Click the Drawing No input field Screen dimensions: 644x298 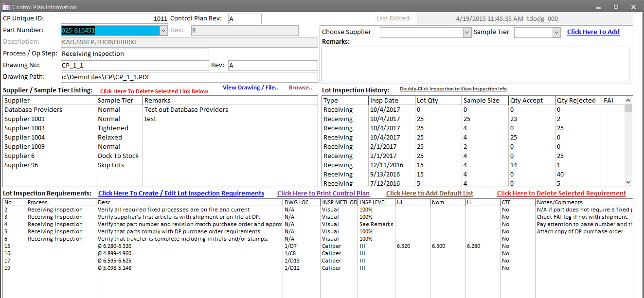coord(135,65)
